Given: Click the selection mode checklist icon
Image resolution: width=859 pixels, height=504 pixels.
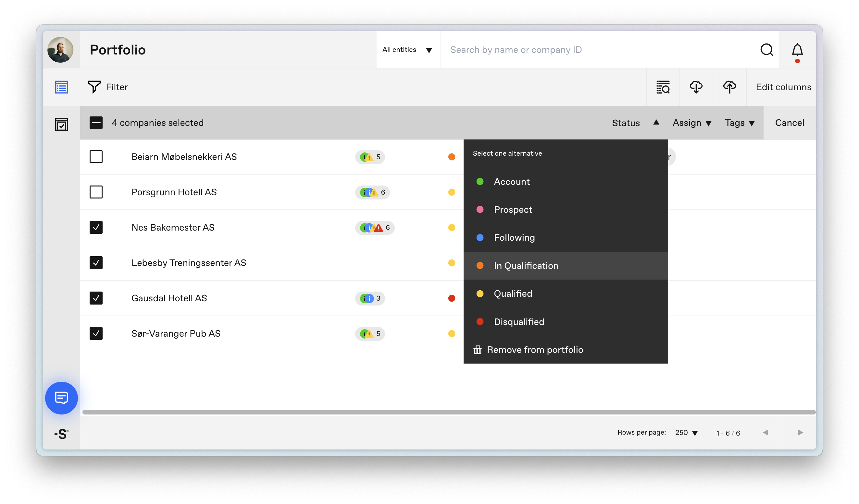Looking at the screenshot, I should 61,124.
